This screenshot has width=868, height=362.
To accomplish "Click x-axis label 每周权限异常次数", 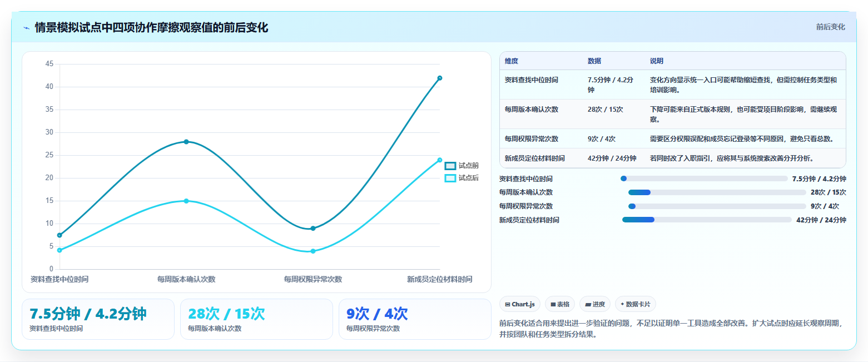I will coord(313,279).
